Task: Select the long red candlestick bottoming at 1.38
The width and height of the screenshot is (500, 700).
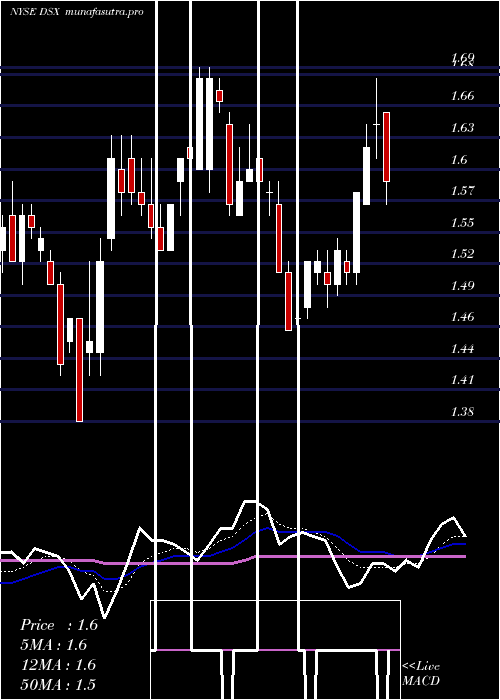Action: point(79,370)
